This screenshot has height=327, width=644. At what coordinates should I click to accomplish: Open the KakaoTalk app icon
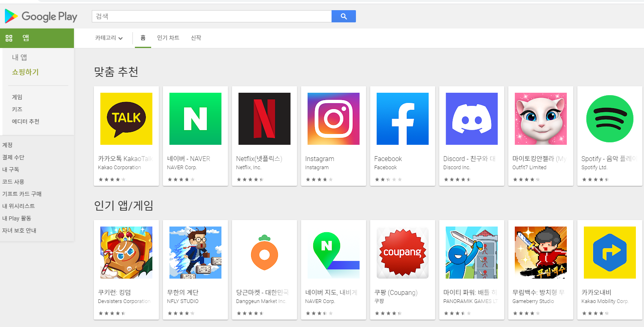[126, 119]
